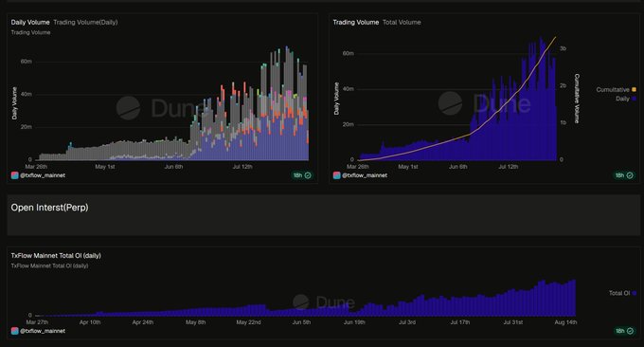
Task: Click the TxFlow Mainnet Total OI (daily) subtitle
Action: pyautogui.click(x=49, y=266)
